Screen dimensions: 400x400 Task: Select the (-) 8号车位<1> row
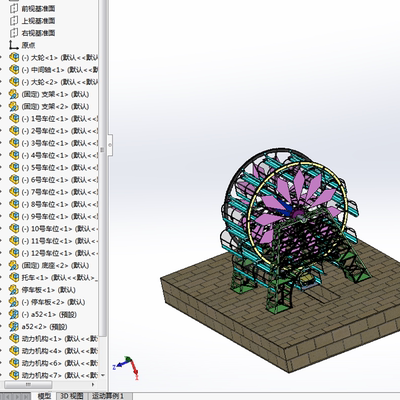pos(53,204)
